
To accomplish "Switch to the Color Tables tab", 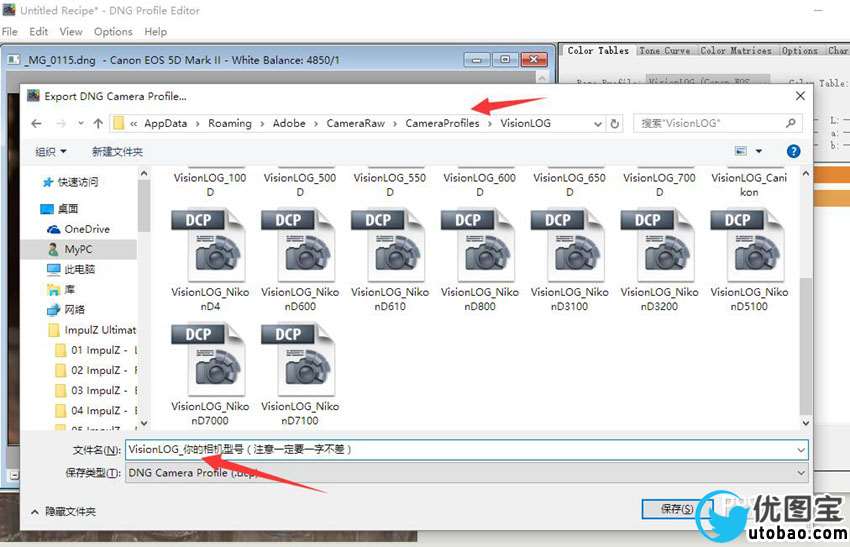I will [598, 50].
